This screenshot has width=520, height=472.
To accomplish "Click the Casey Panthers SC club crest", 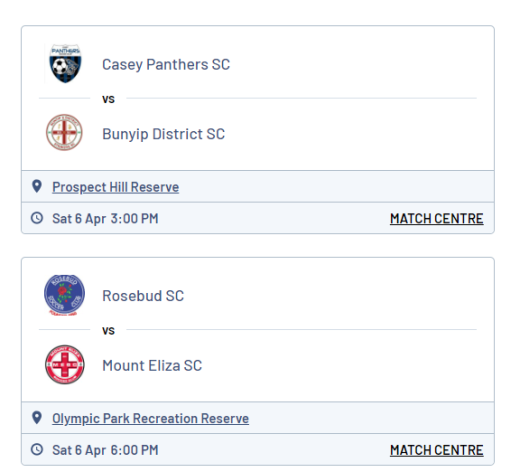I will [65, 63].
